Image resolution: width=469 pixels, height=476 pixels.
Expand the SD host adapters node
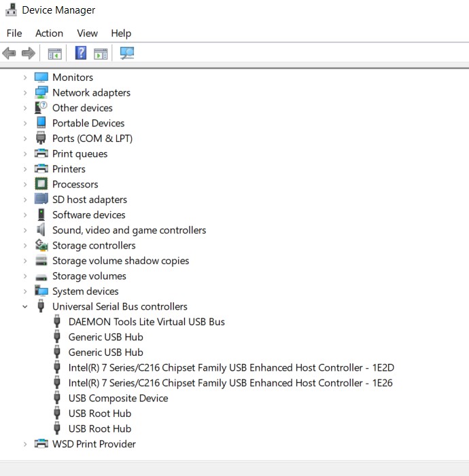click(25, 200)
